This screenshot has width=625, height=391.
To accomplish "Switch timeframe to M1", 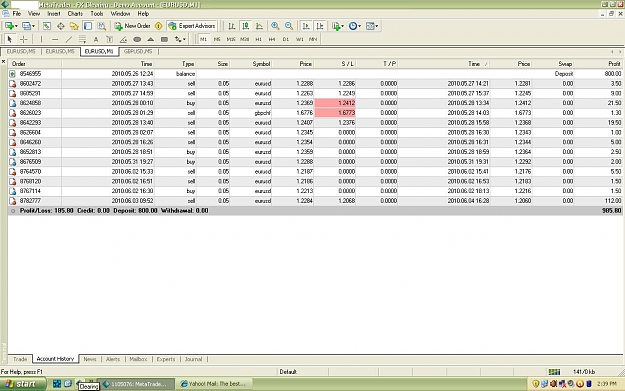I will [204, 39].
